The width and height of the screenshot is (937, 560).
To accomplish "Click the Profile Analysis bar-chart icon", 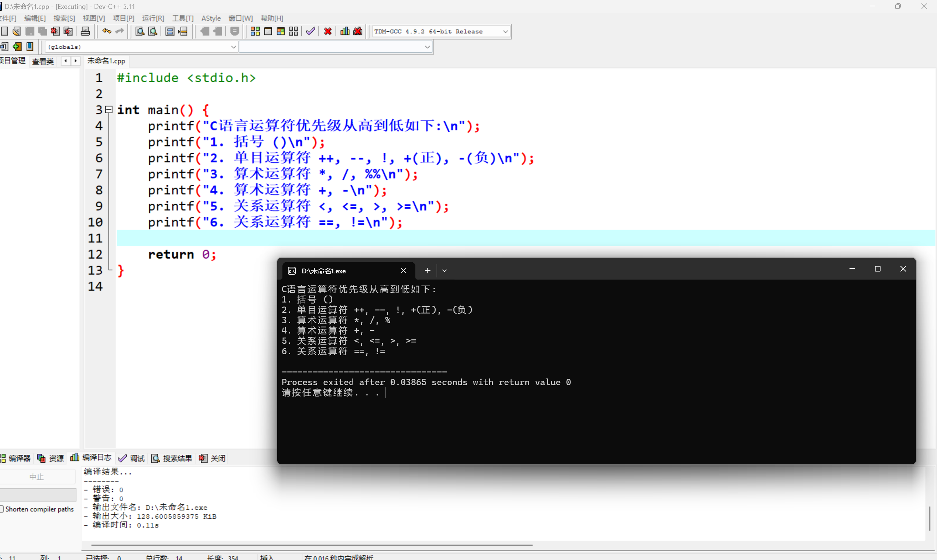I will [345, 31].
